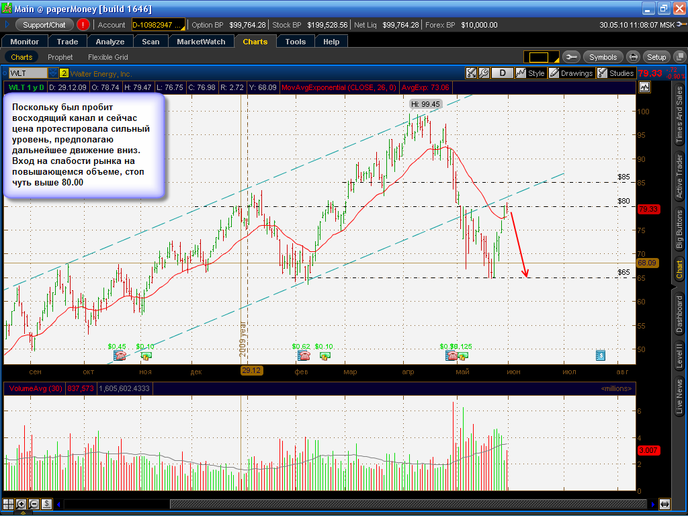Click the dividend icon under $0.10 in February
The width and height of the screenshot is (688, 516).
(x=325, y=356)
